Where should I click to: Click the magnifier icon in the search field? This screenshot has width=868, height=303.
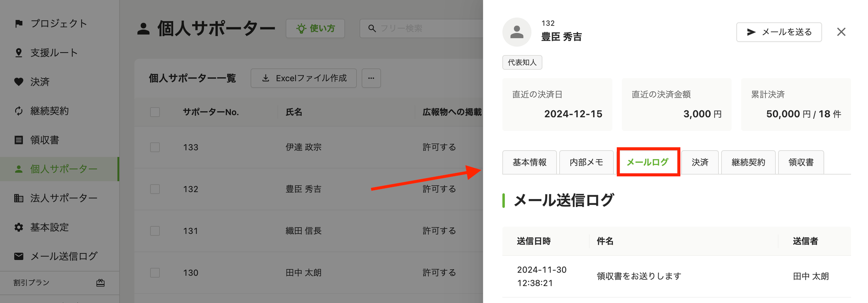pyautogui.click(x=372, y=28)
